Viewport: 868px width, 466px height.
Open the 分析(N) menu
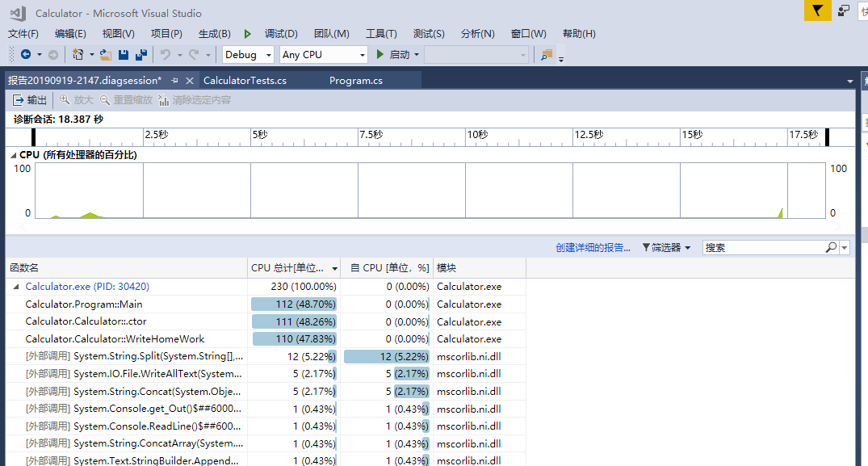coord(477,34)
